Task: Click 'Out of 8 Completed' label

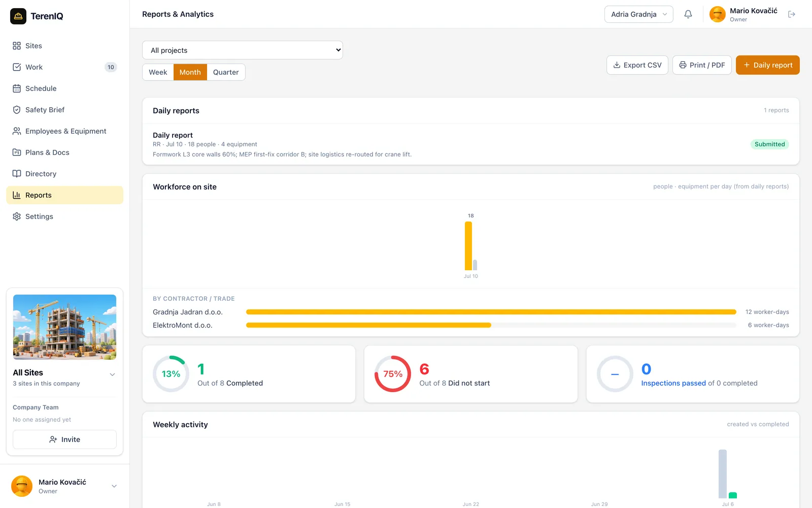Action: click(230, 383)
